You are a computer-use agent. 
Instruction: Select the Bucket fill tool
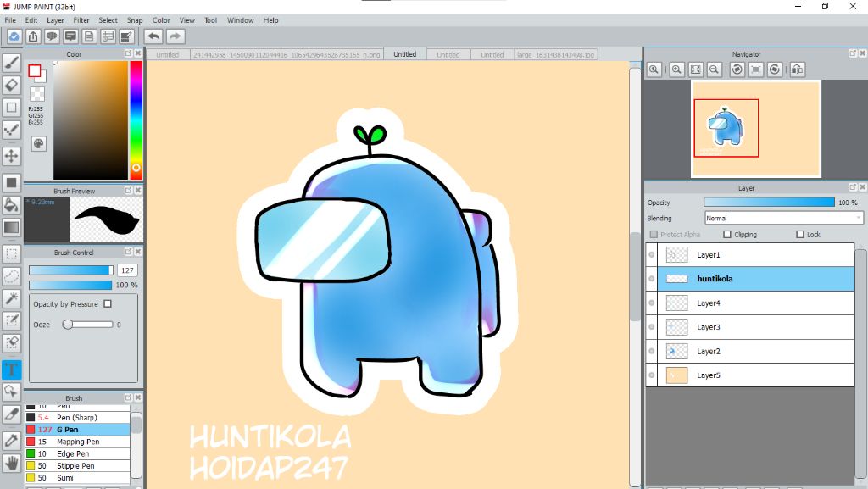click(12, 205)
